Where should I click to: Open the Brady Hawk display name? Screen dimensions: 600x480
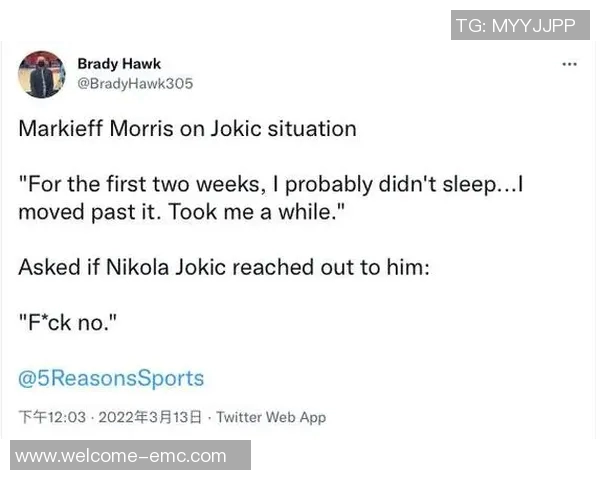[x=119, y=64]
